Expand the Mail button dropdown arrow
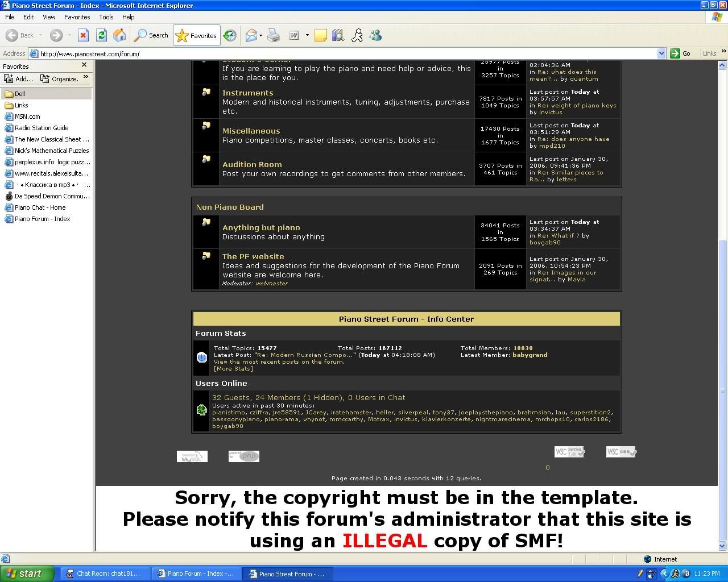 tap(260, 35)
